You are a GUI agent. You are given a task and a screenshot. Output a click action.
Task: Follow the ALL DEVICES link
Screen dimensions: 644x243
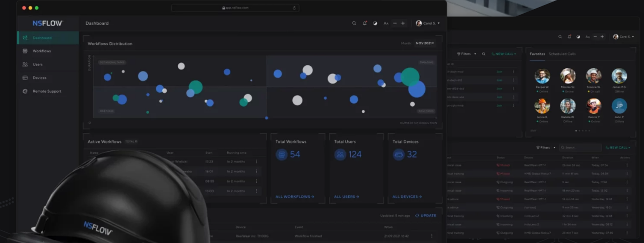pyautogui.click(x=407, y=197)
